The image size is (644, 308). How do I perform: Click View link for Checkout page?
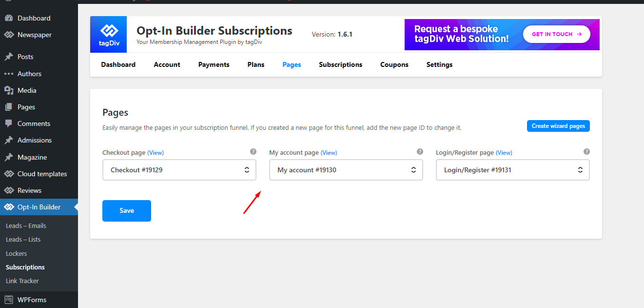pos(156,153)
